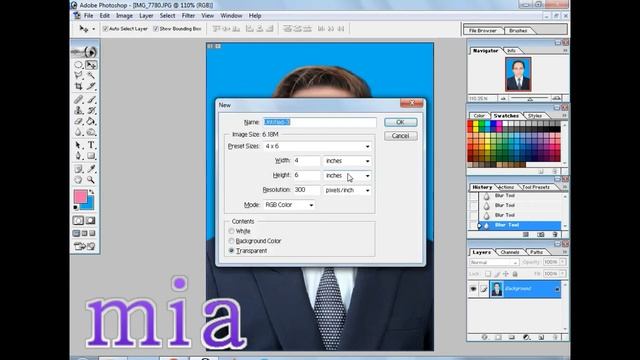Open the Filter menu
Screen dimensions: 640x360
coord(188,16)
